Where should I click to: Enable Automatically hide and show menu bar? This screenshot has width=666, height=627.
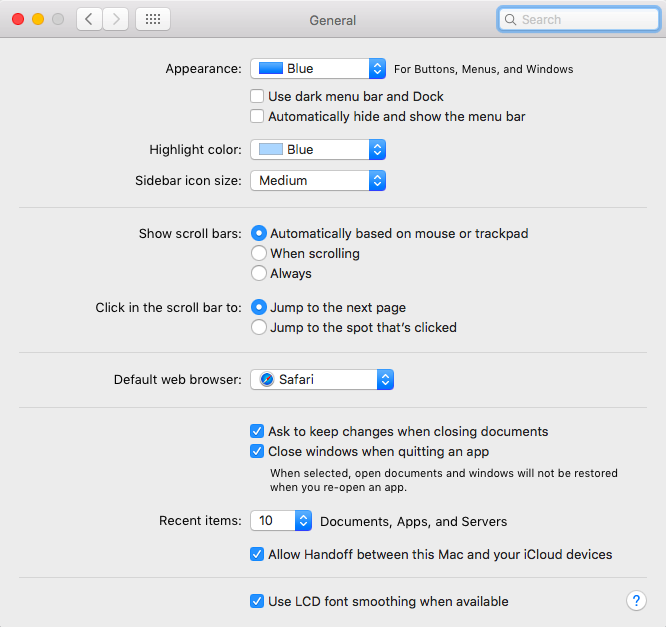click(257, 116)
